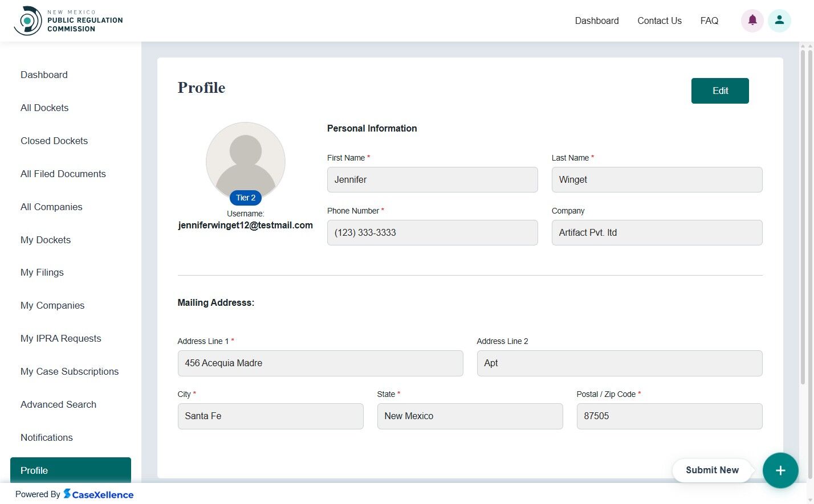Click Address Line 2 field with Apt
This screenshot has width=814, height=504.
[x=620, y=363]
